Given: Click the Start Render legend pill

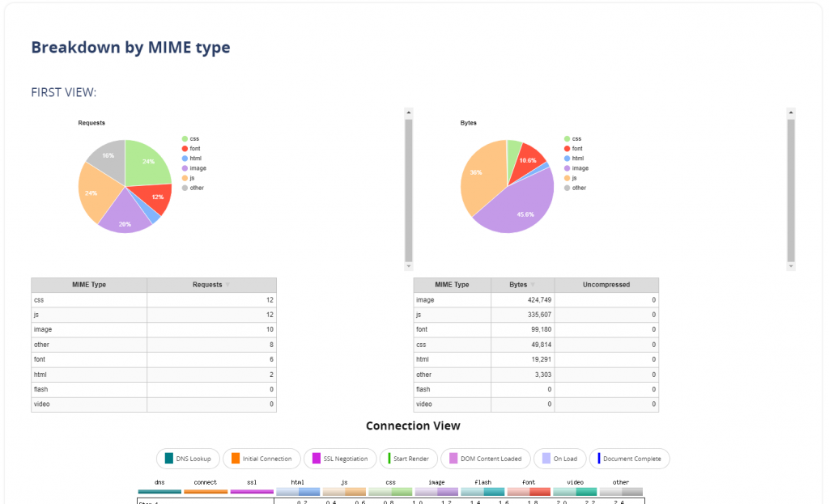Looking at the screenshot, I should click(410, 459).
